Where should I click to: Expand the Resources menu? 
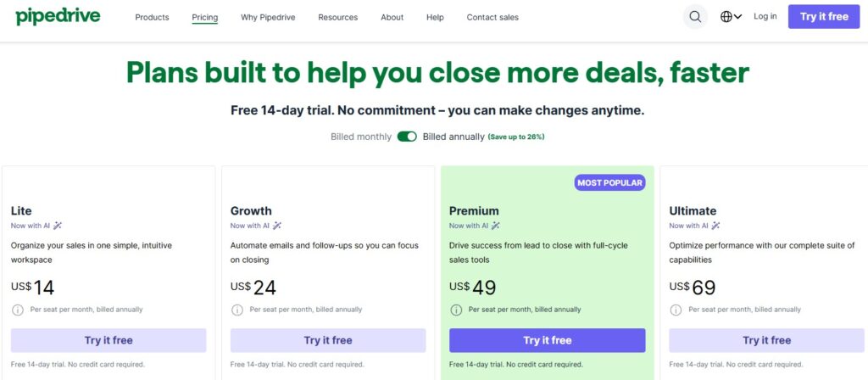[x=337, y=17]
